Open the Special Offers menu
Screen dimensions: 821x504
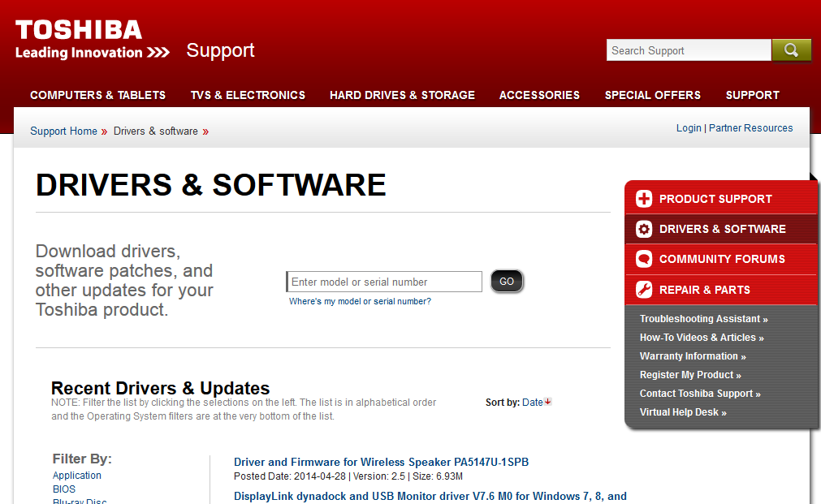click(x=652, y=95)
